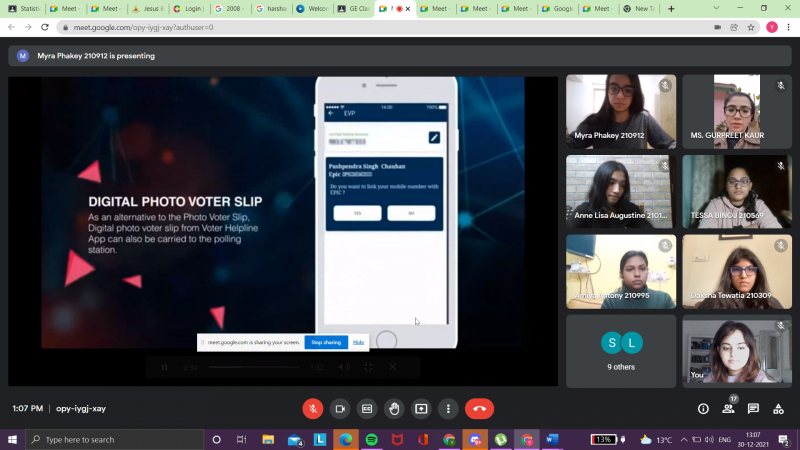Toggle fullscreen icon in presented video
800x450 pixels.
[x=368, y=367]
